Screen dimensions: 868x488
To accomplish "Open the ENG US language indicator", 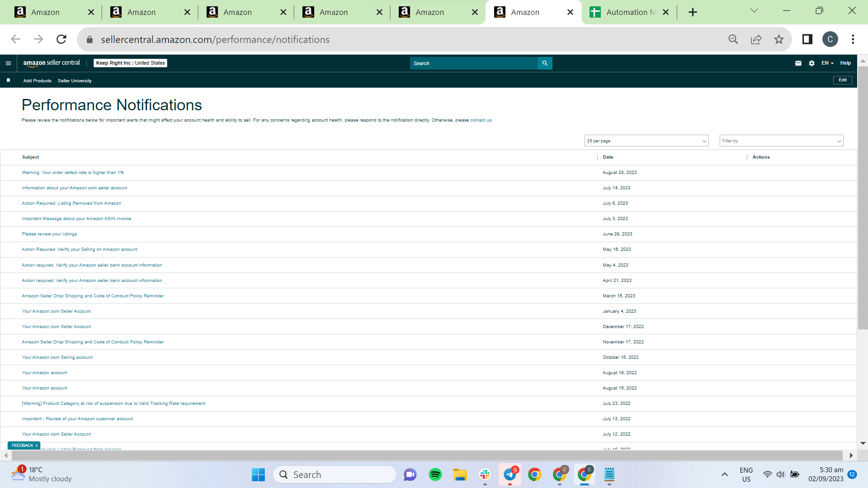I will (x=746, y=474).
